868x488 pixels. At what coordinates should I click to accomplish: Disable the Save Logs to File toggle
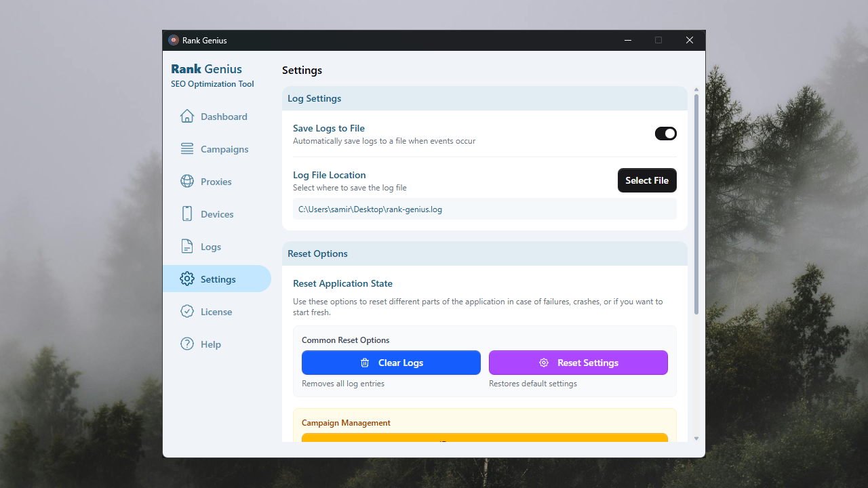pyautogui.click(x=665, y=134)
